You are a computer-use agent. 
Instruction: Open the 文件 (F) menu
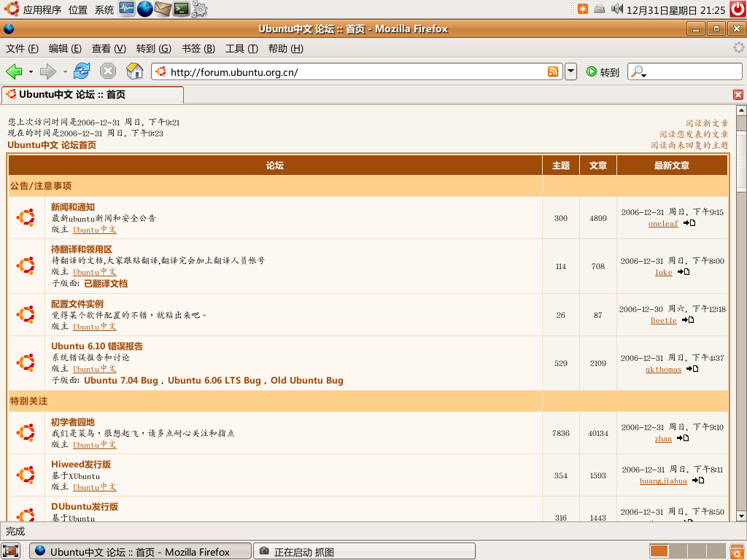point(22,49)
